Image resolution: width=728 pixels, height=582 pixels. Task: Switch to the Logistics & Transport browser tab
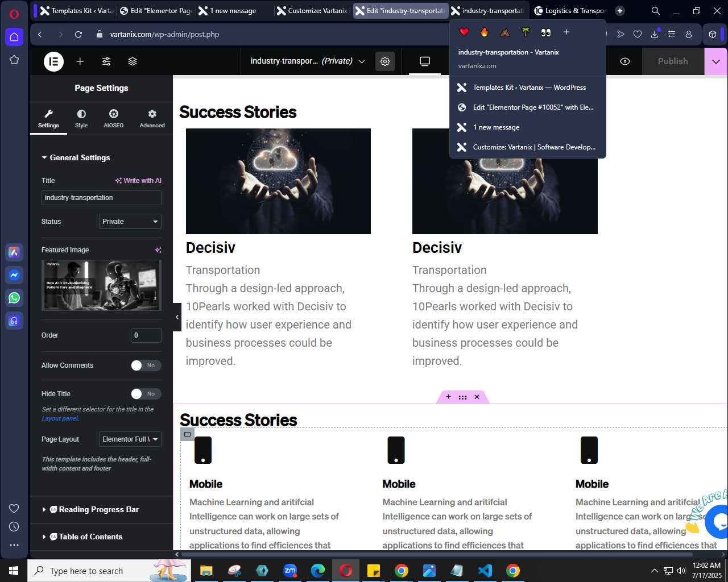pyautogui.click(x=571, y=11)
